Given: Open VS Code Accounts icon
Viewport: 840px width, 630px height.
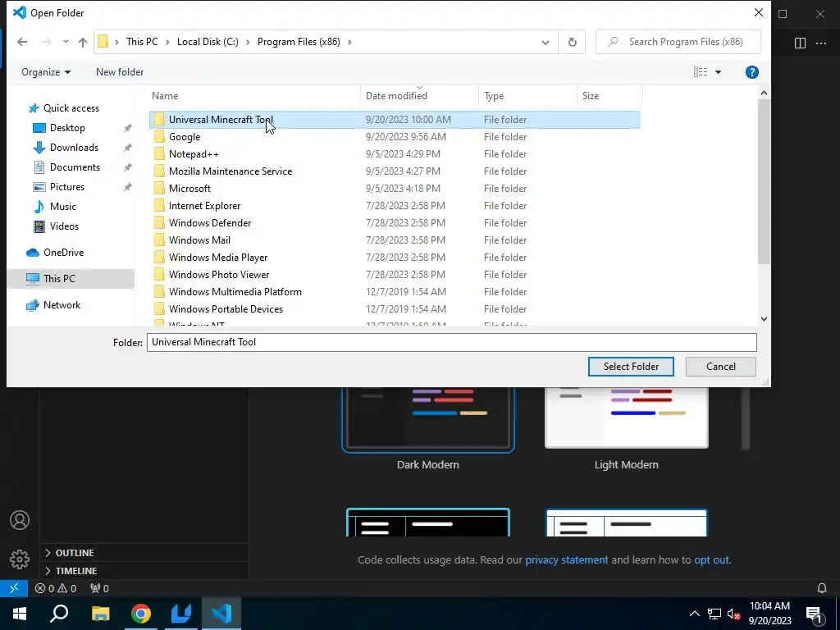Looking at the screenshot, I should 20,520.
